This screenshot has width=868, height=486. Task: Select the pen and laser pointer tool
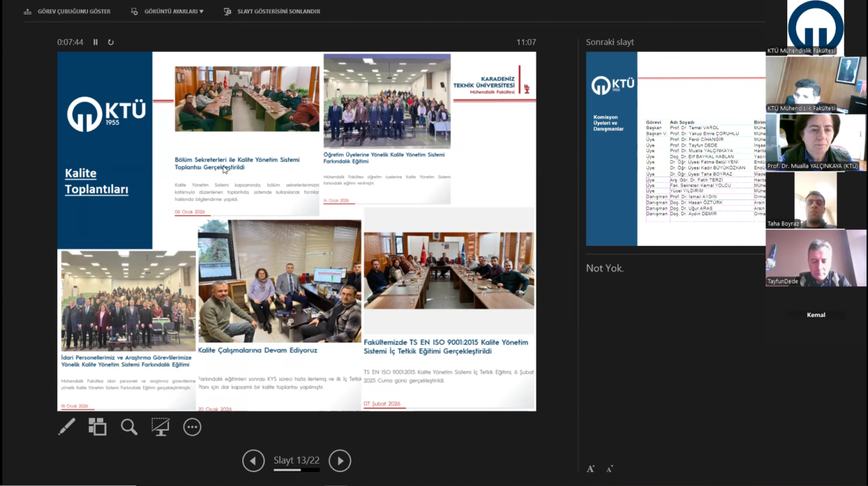click(66, 427)
